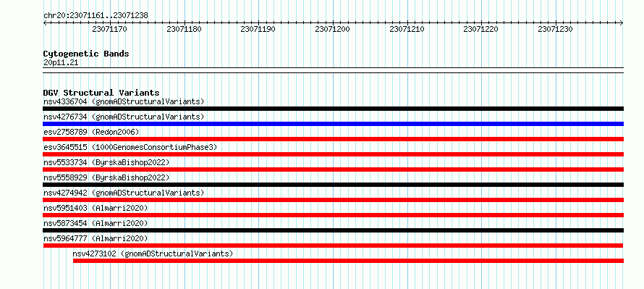Click the Cytogenetic Bands track title
Viewport: 644px width, 289px height.
(x=86, y=54)
